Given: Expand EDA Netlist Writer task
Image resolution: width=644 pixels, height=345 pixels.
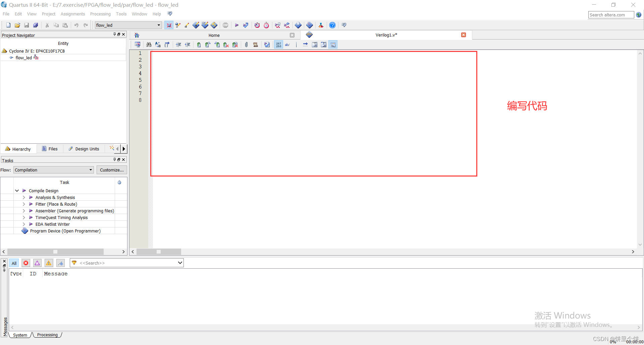Looking at the screenshot, I should 24,224.
